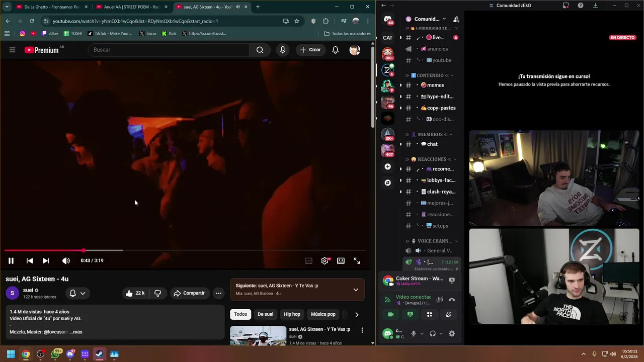Image resolution: width=644 pixels, height=362 pixels.
Task: Enter fullscreen in YouTube player
Action: (357, 260)
